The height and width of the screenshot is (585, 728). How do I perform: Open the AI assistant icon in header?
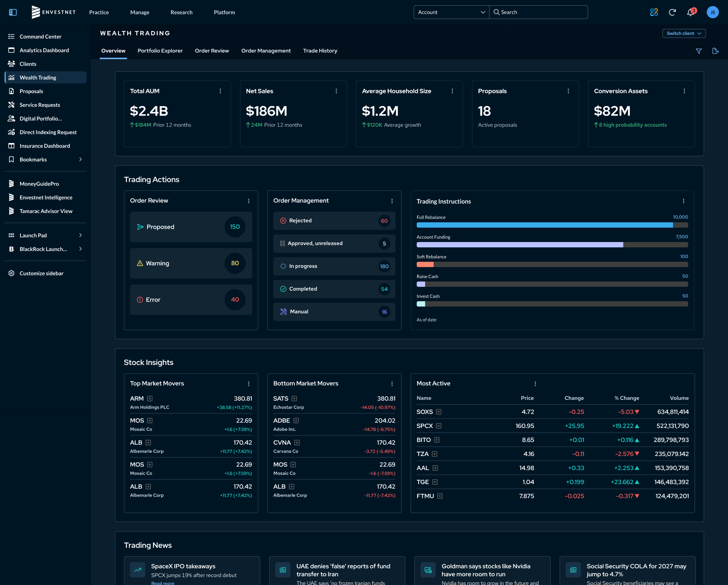(x=654, y=12)
